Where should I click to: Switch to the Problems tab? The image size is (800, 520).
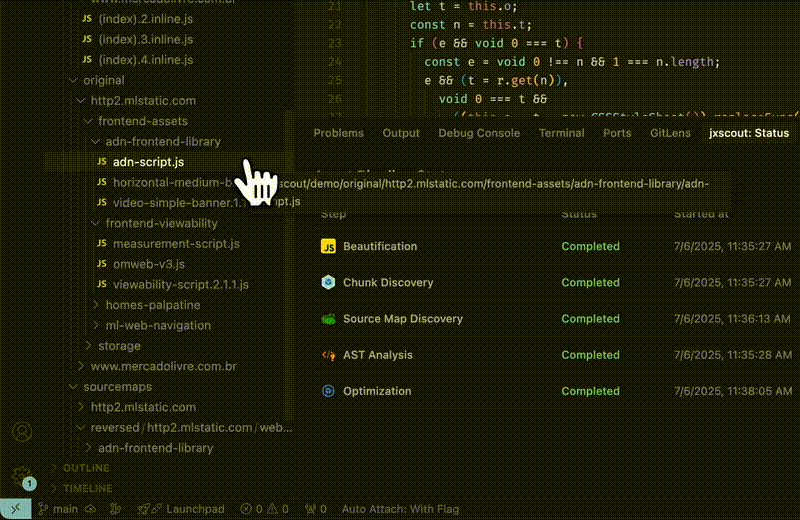(339, 133)
